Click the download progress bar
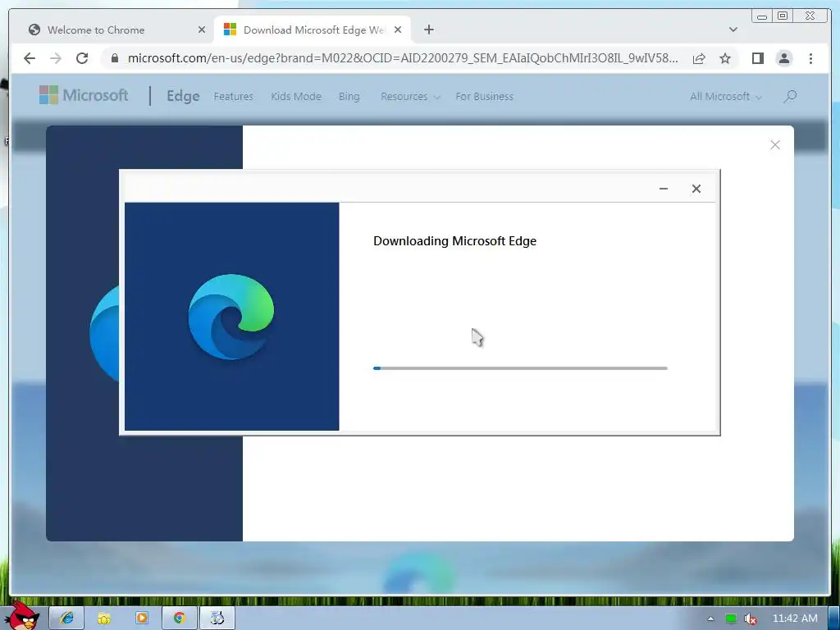Screen dimensions: 840x630 pos(520,368)
